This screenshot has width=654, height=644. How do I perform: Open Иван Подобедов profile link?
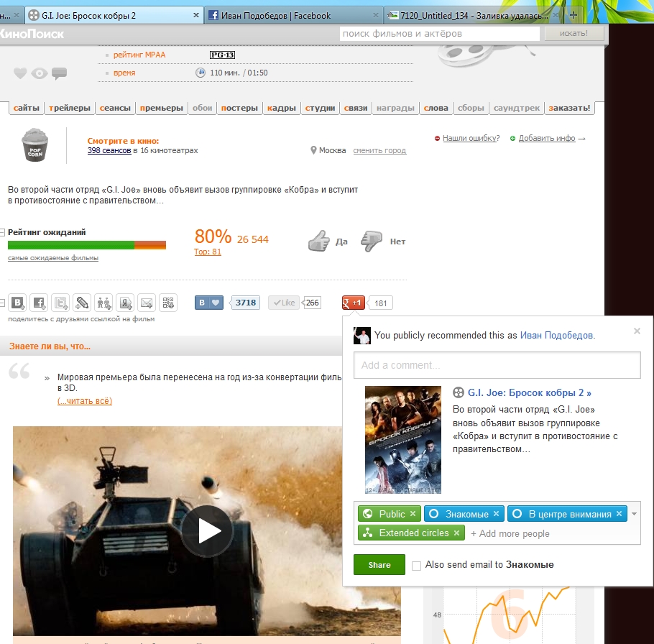(556, 336)
